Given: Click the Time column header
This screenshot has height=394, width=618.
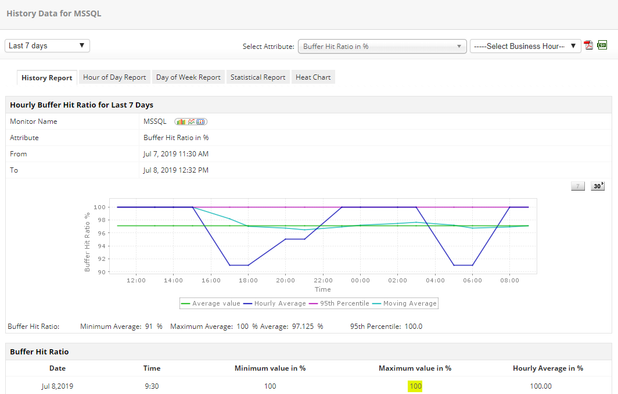Looking at the screenshot, I should pyautogui.click(x=152, y=368).
